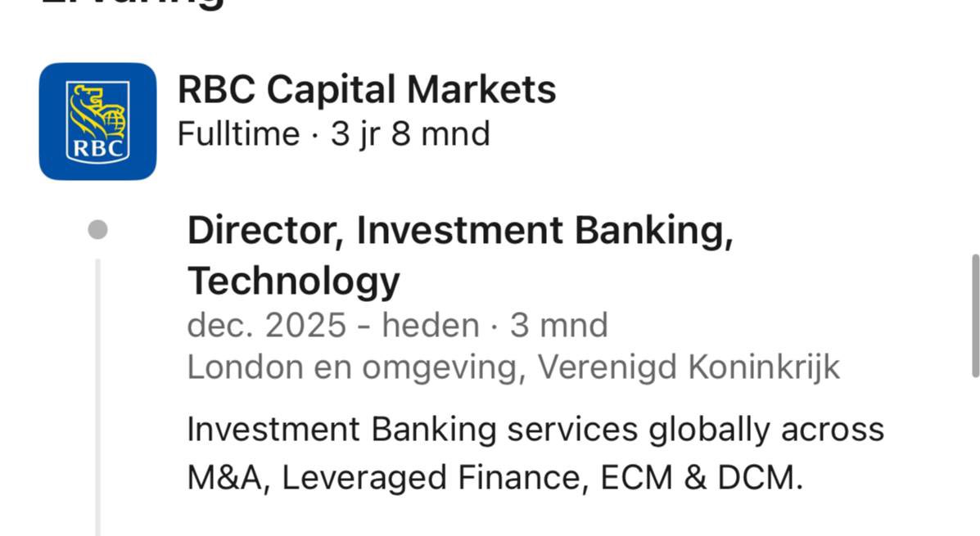Open the RBC Capital Markets company name

click(x=367, y=89)
